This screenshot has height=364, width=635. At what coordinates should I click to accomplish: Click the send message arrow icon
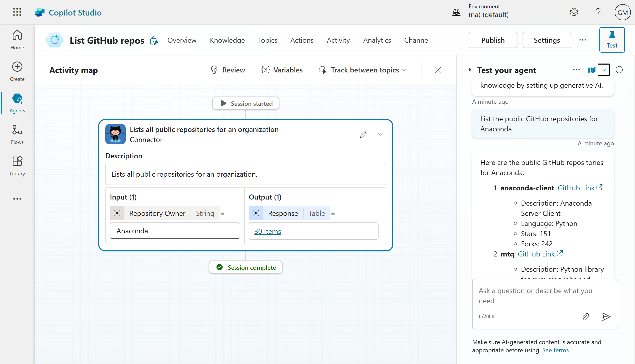[606, 316]
